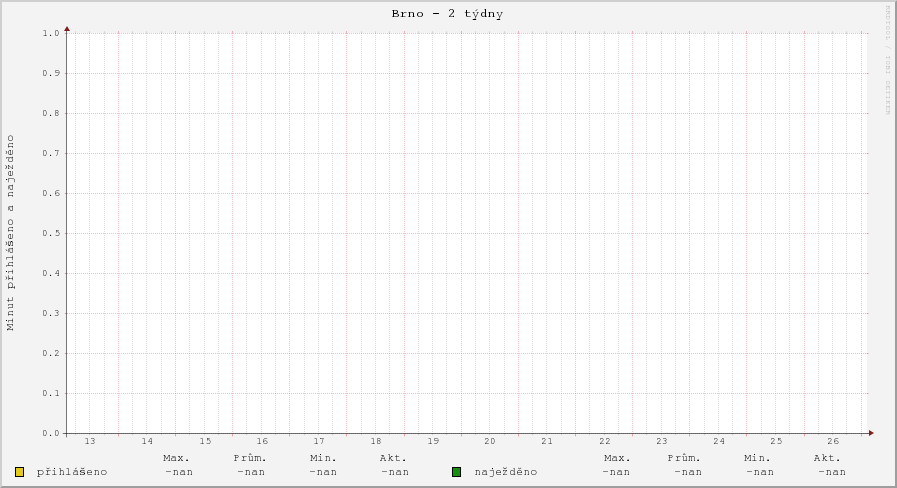This screenshot has height=488, width=897.
Task: Click the Akt. -nan value for naježděno
Action: pyautogui.click(x=831, y=472)
